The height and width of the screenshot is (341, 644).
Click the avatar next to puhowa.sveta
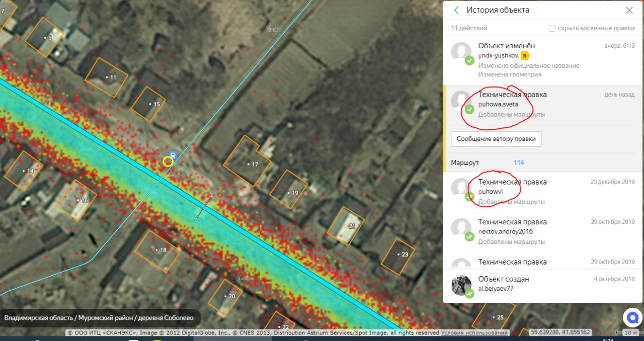(x=461, y=101)
